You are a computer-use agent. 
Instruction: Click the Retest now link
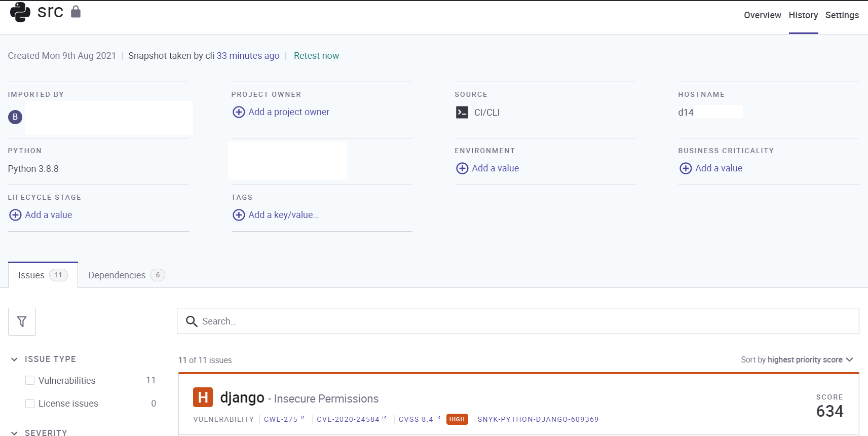point(316,56)
